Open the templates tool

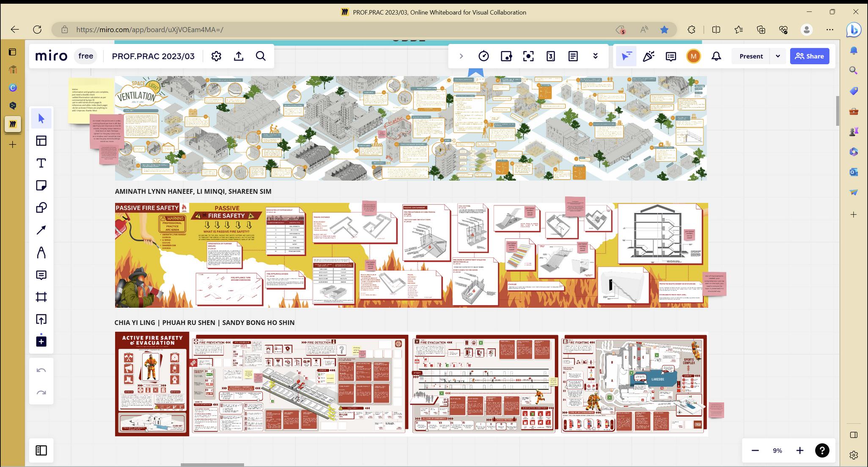click(41, 141)
